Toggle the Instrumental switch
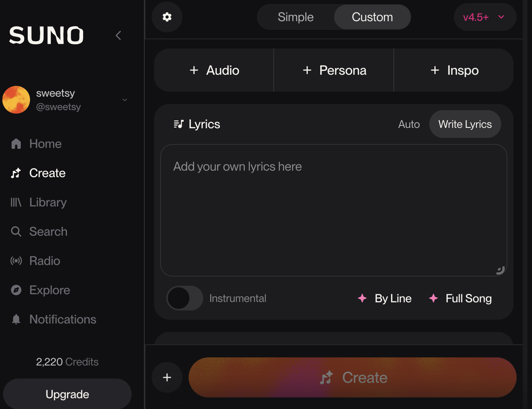Screen dimensions: 532x409 tap(185, 298)
